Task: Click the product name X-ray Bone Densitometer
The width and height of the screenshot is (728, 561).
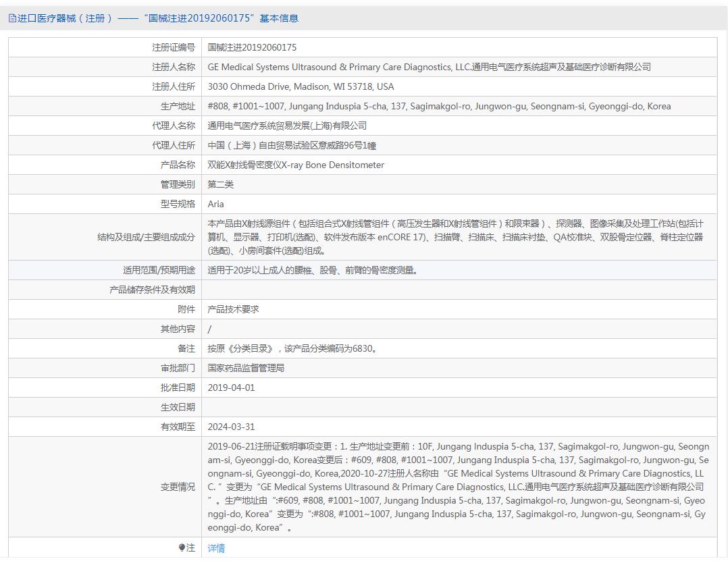Action: (x=296, y=165)
